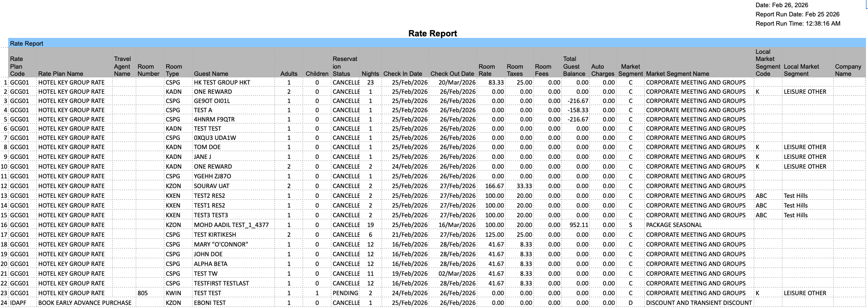Screen dimensions: 868x308
Task: Select the PACKAGE SEASONAL market segment cell
Action: [x=674, y=225]
